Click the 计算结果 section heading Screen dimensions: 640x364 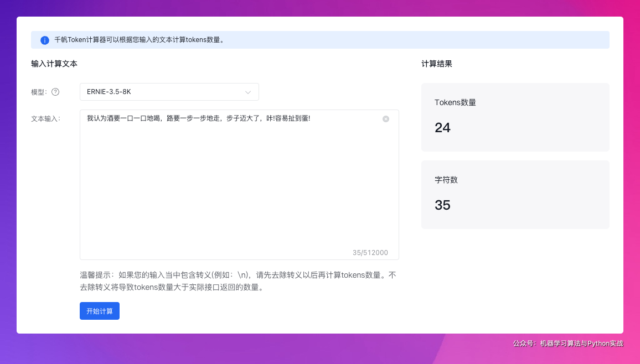tap(437, 64)
